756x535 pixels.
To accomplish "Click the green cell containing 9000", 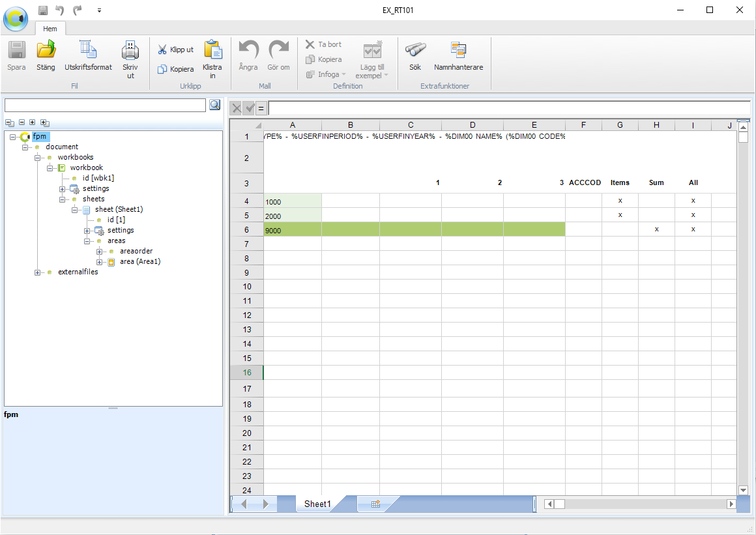I will coord(293,229).
